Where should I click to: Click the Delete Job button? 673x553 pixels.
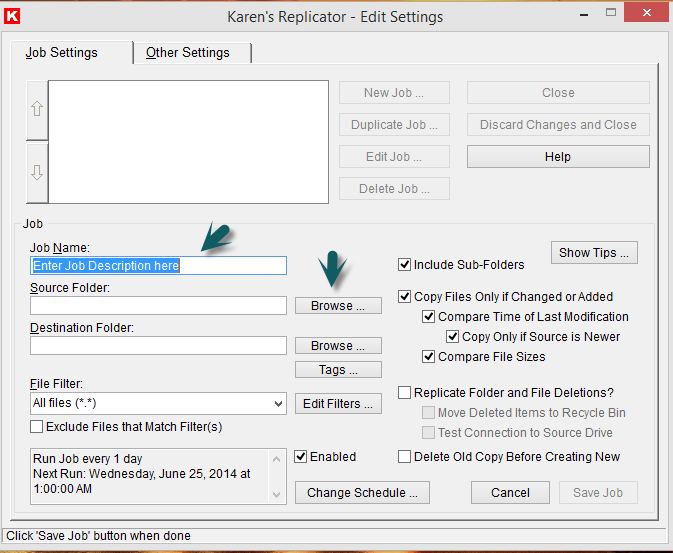(x=394, y=188)
